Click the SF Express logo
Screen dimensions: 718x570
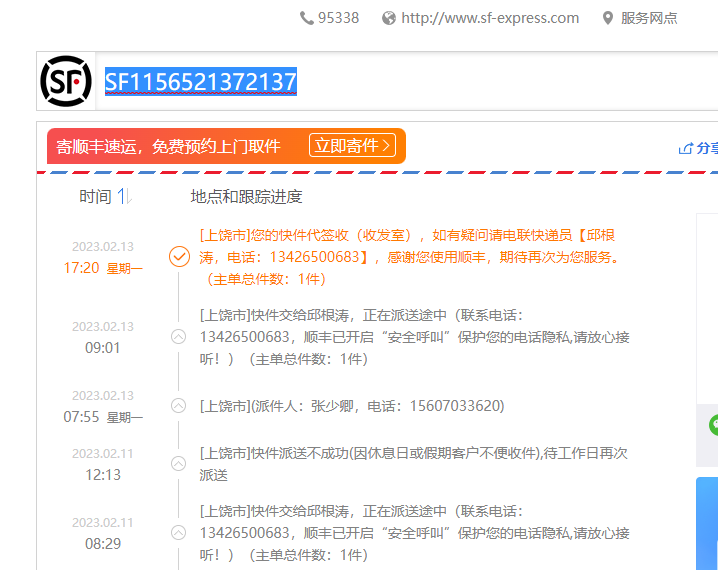(x=66, y=81)
